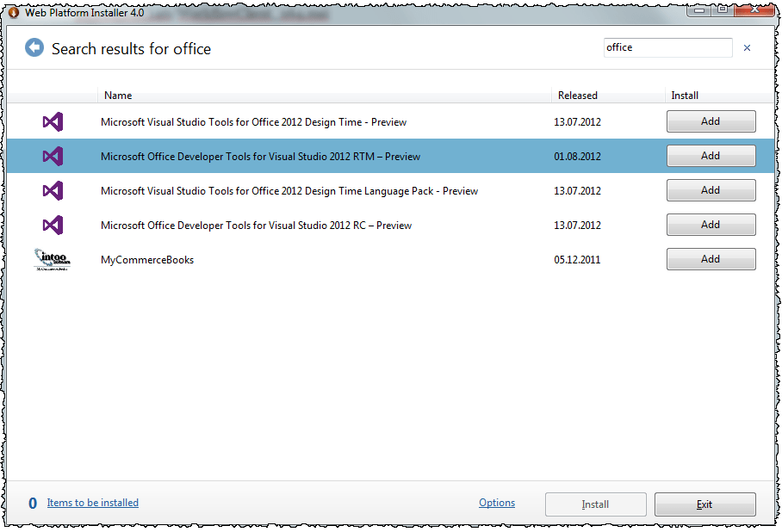Click Visual Studio icon for Design Time Language Pack row
The image size is (782, 532).
tap(53, 190)
